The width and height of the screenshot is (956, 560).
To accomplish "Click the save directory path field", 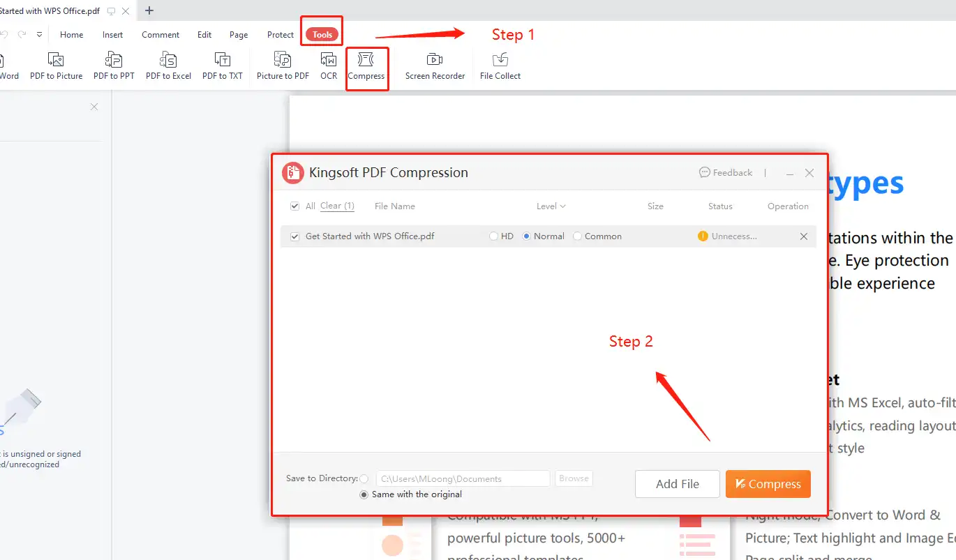I will 463,478.
